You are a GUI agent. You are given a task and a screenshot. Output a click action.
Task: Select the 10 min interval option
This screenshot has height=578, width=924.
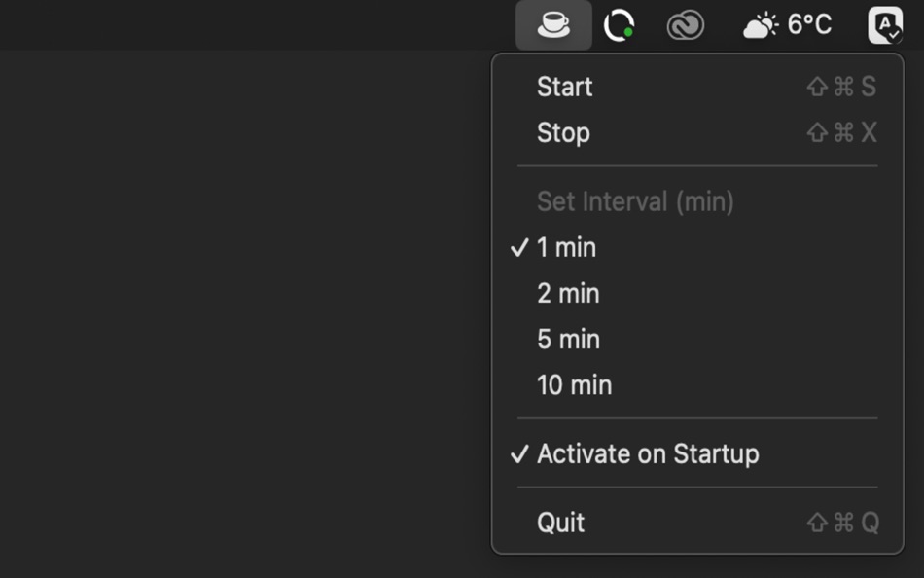point(575,384)
